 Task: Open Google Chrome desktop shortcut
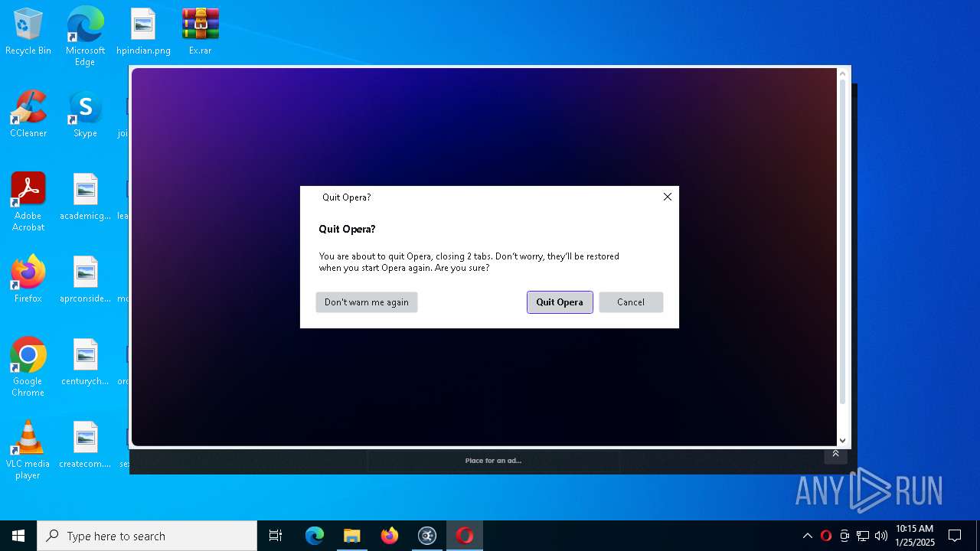click(28, 367)
